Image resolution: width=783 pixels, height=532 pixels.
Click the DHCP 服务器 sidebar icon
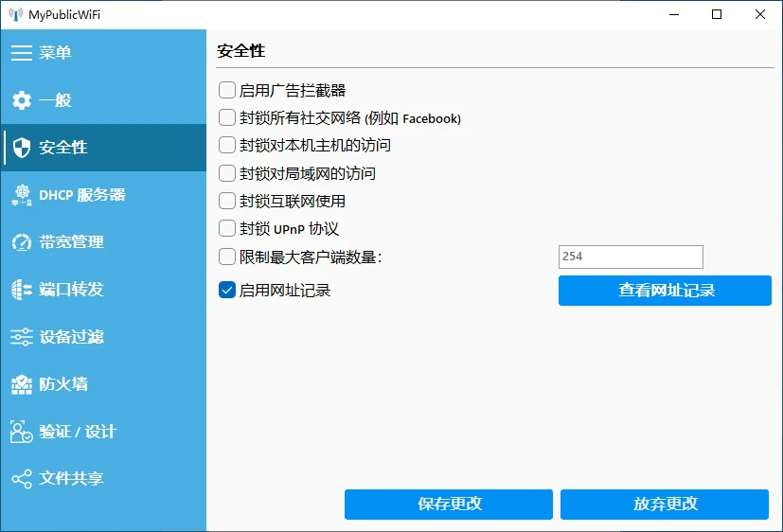click(21, 195)
